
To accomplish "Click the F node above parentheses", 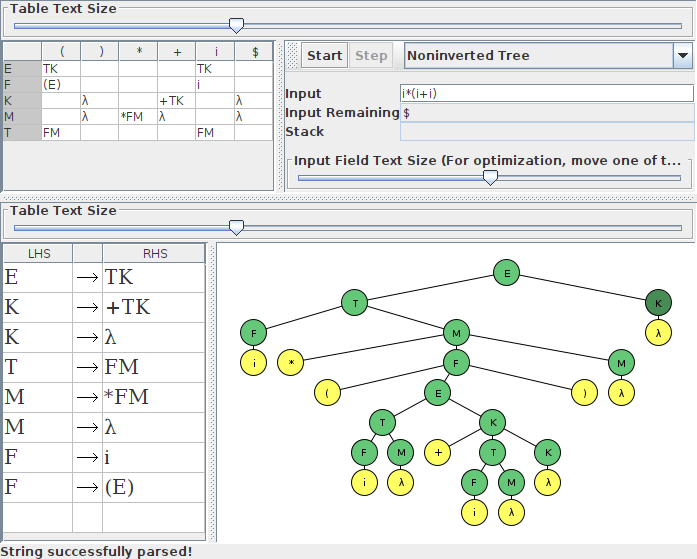I will 456,363.
